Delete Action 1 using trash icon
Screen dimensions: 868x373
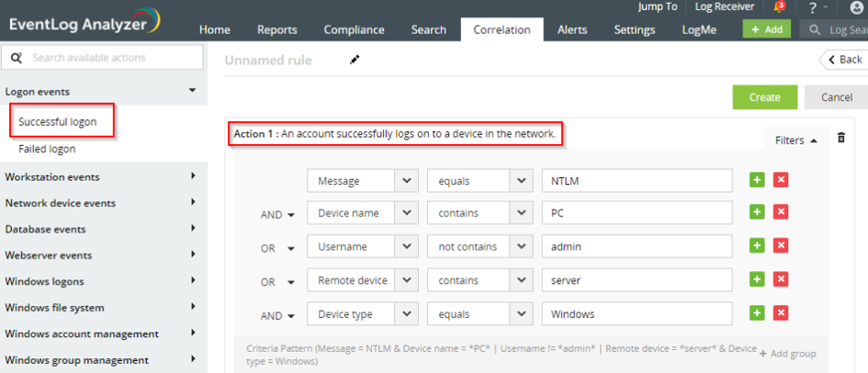pos(840,139)
